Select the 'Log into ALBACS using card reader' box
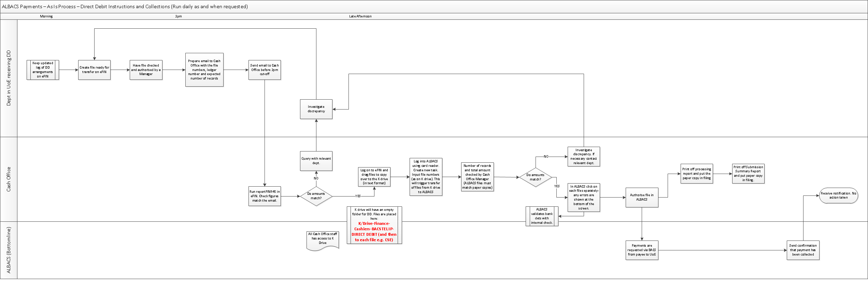868x291 pixels. tap(426, 177)
